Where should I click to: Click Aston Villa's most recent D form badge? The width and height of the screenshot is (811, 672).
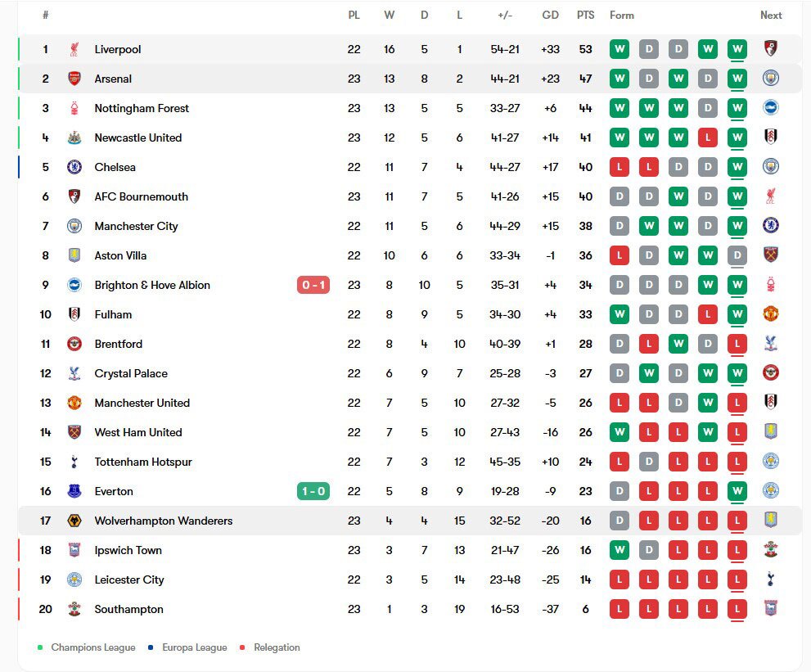(737, 255)
